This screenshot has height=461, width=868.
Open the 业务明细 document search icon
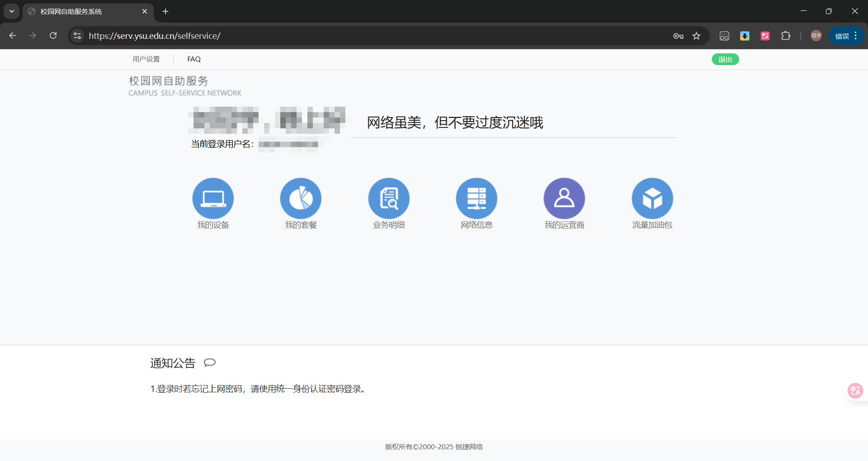click(389, 198)
